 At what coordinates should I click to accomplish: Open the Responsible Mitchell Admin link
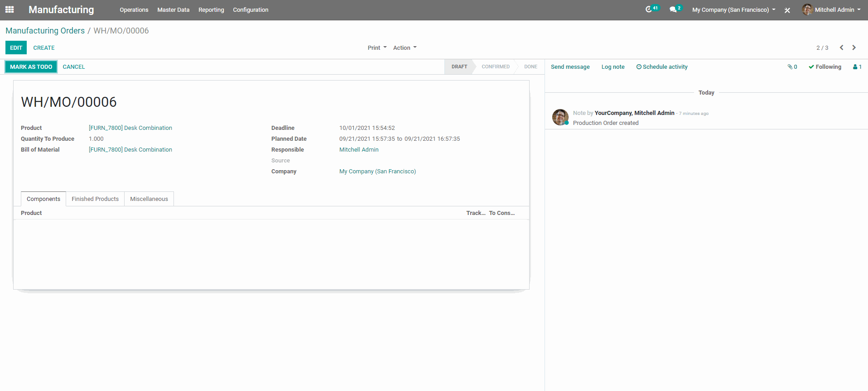coord(359,149)
